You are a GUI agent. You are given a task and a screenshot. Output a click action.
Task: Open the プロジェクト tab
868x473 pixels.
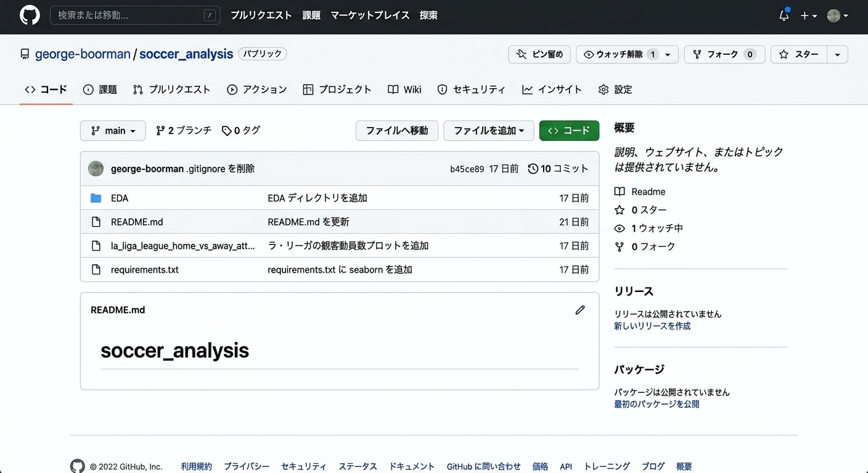coord(337,89)
